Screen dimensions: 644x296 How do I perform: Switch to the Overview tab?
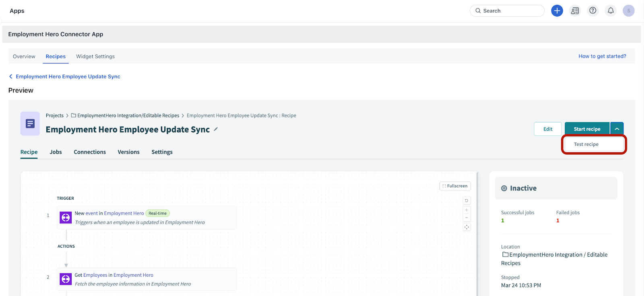[24, 56]
